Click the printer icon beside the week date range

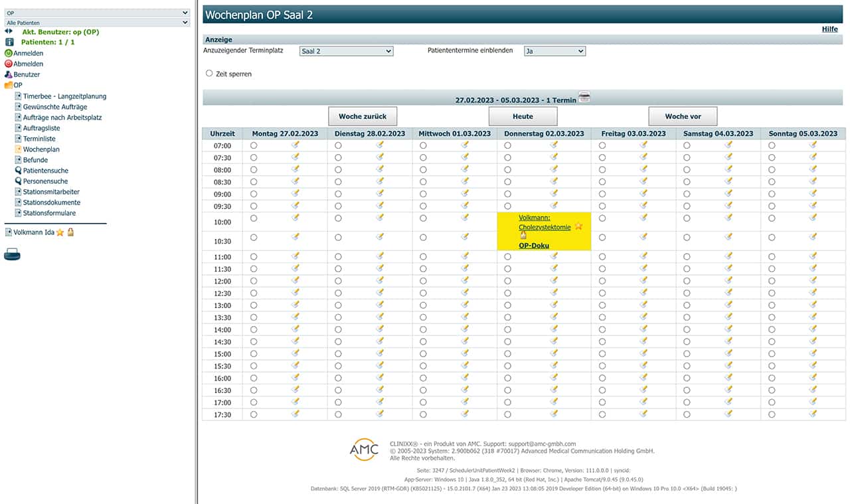tap(584, 98)
